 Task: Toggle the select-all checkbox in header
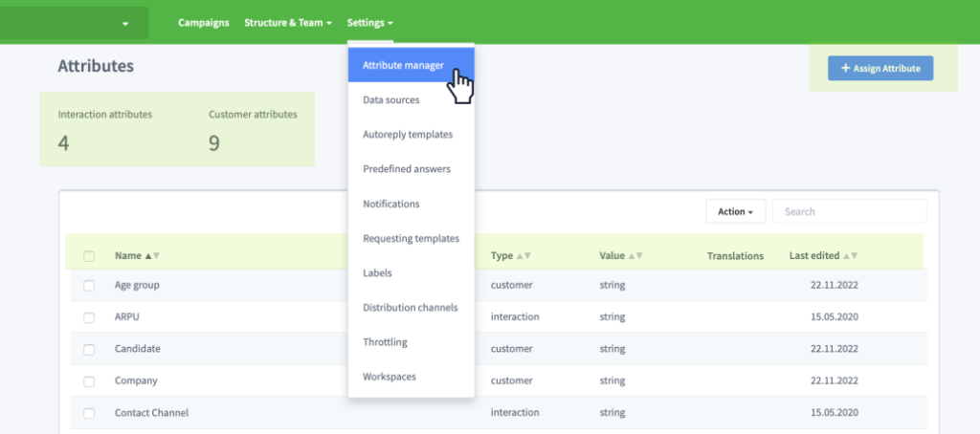tap(89, 256)
